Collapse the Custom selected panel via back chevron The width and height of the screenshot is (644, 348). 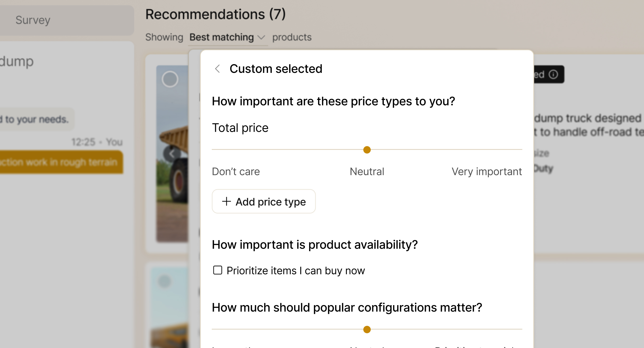pyautogui.click(x=217, y=69)
